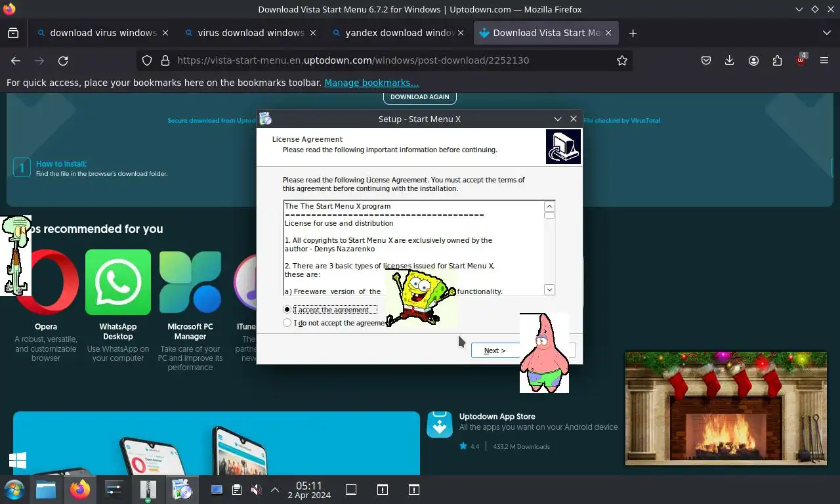Click the setup window minimize chevron
840x504 pixels.
(558, 119)
